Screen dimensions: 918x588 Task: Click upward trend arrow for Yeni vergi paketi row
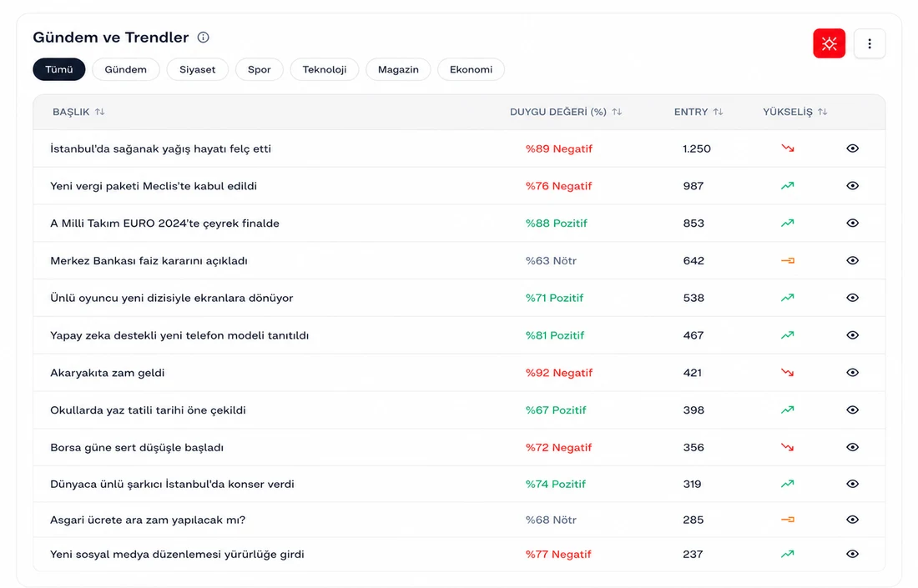pos(788,185)
